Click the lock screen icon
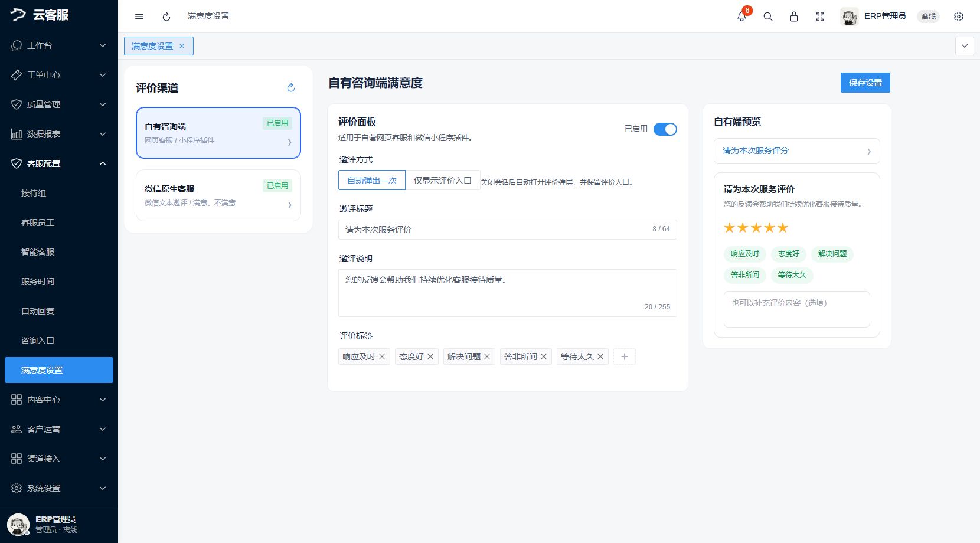 point(794,17)
